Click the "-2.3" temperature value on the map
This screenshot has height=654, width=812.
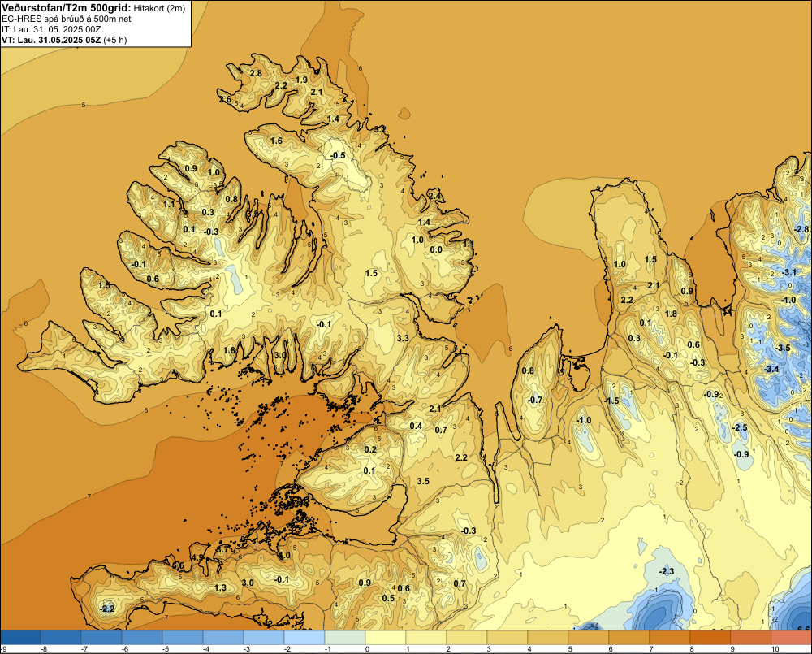point(667,572)
